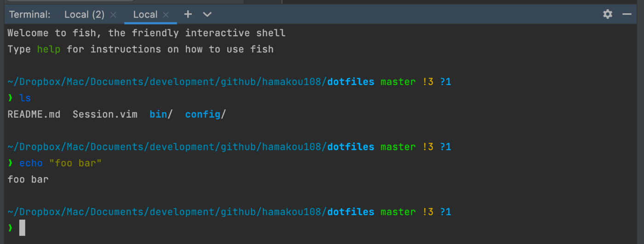Click the echo command word
Image resolution: width=644 pixels, height=244 pixels.
point(31,163)
